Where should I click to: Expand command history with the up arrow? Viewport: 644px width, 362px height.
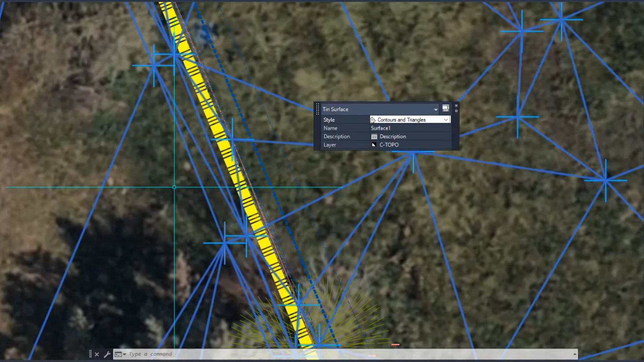tap(575, 354)
